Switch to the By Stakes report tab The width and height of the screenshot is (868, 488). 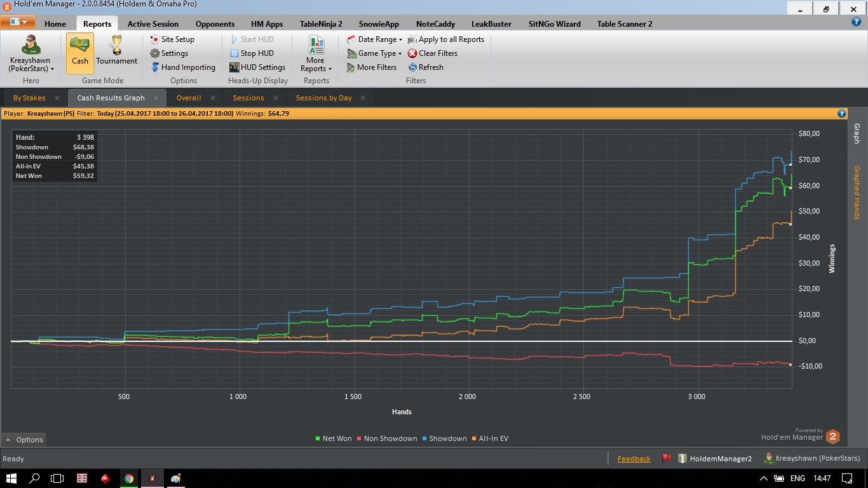[x=29, y=98]
